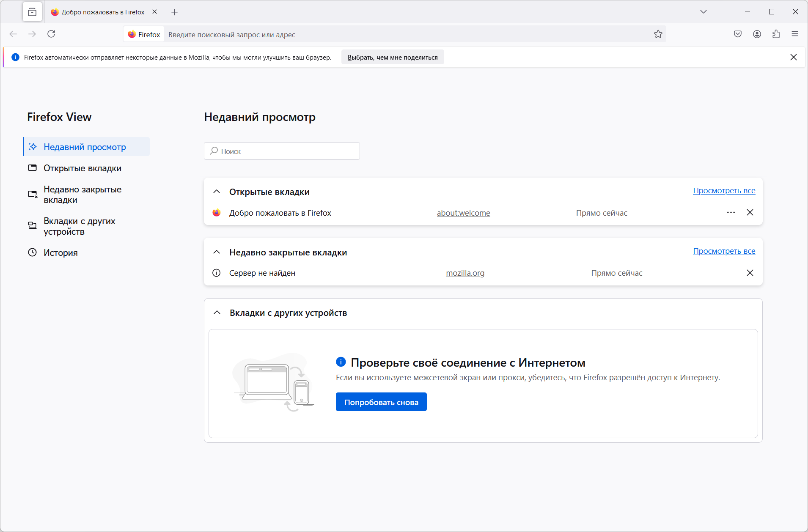Image resolution: width=808 pixels, height=532 pixels.
Task: Open the list all tabs chevron
Action: [704, 12]
